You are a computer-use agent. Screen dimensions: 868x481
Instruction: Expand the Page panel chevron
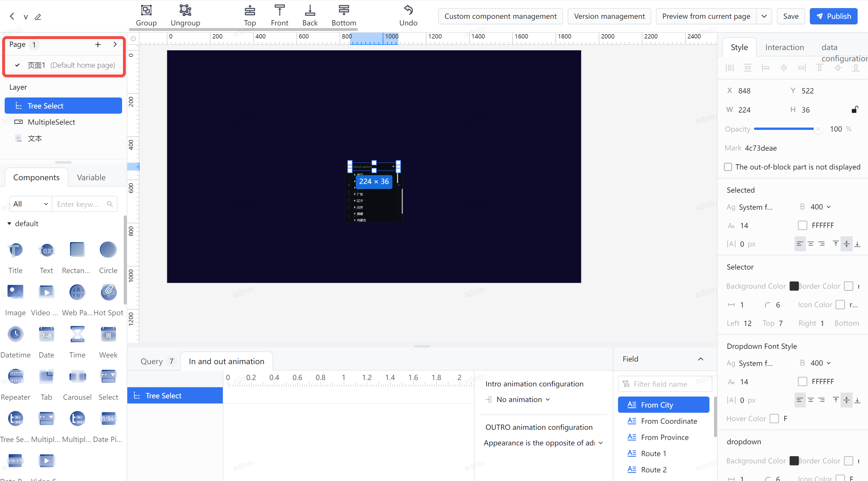(x=115, y=44)
